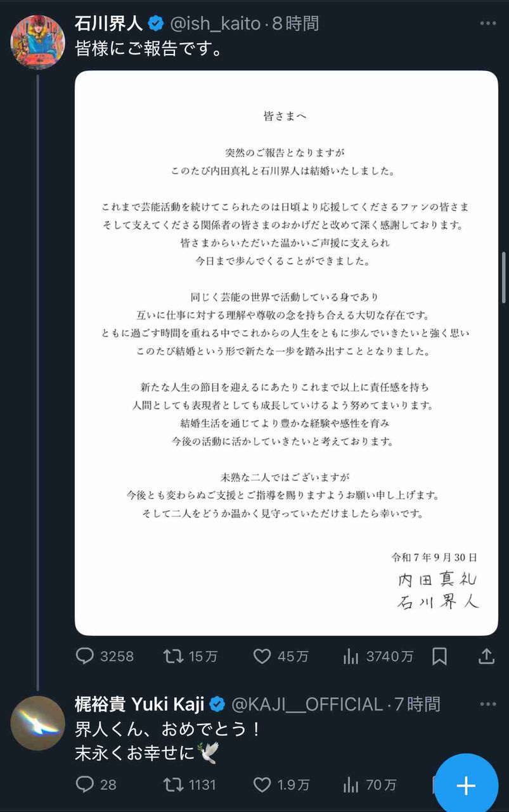
Task: Open 石川界人's profile avatar
Action: (x=38, y=42)
